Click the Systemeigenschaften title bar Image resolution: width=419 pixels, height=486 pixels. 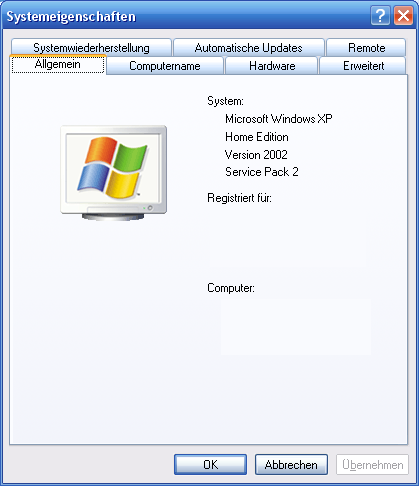pos(187,16)
